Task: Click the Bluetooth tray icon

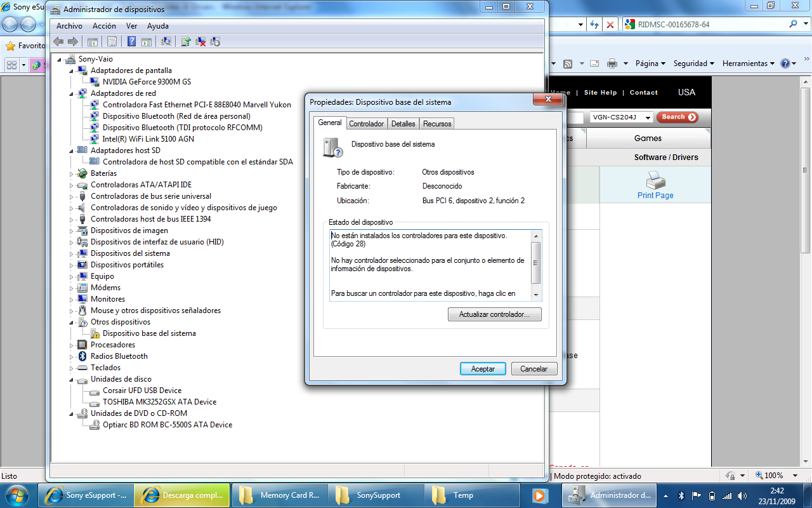Action: [681, 495]
